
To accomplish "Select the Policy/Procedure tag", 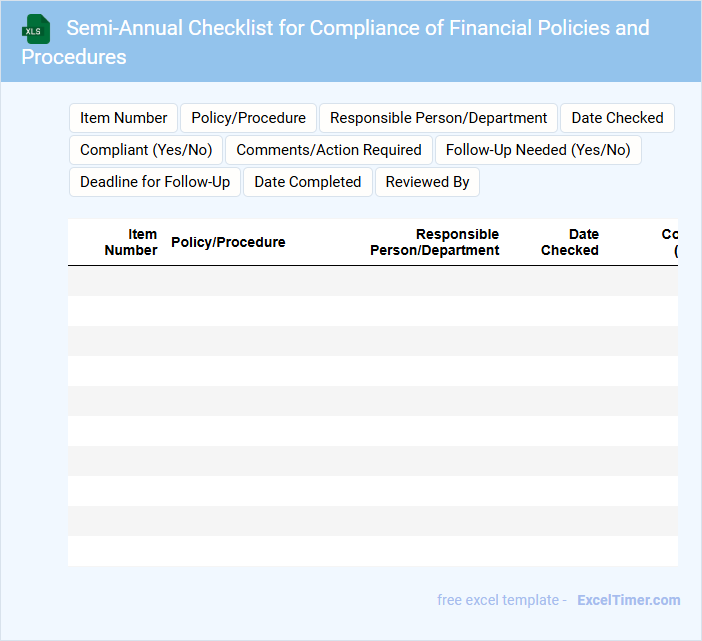I will (249, 118).
